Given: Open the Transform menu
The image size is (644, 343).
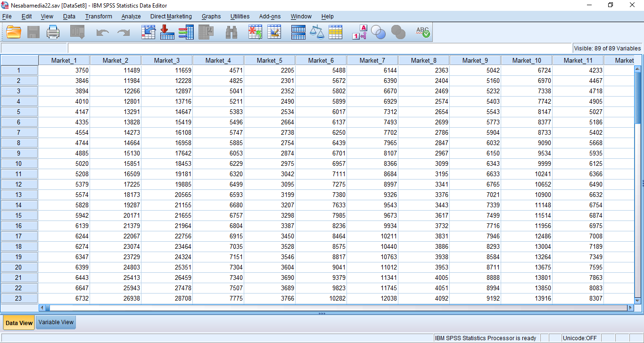Looking at the screenshot, I should click(99, 16).
